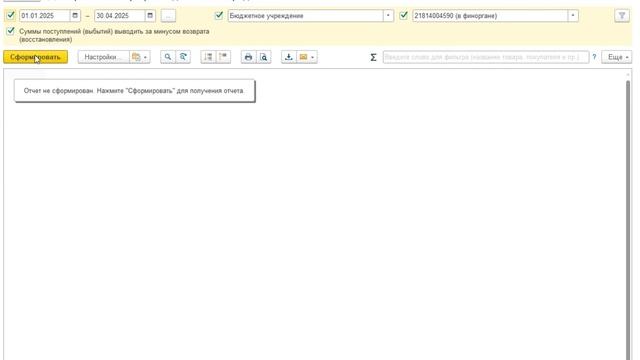Image resolution: width=640 pixels, height=360 pixels.
Task: Click the Find next search icon
Action: click(x=183, y=57)
